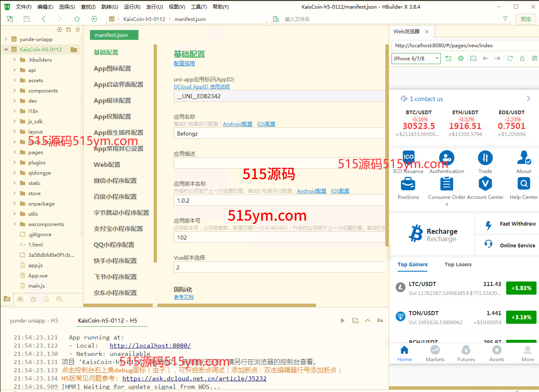
Task: Open the iPhone 6/7/8 device dropdown
Action: pyautogui.click(x=416, y=58)
